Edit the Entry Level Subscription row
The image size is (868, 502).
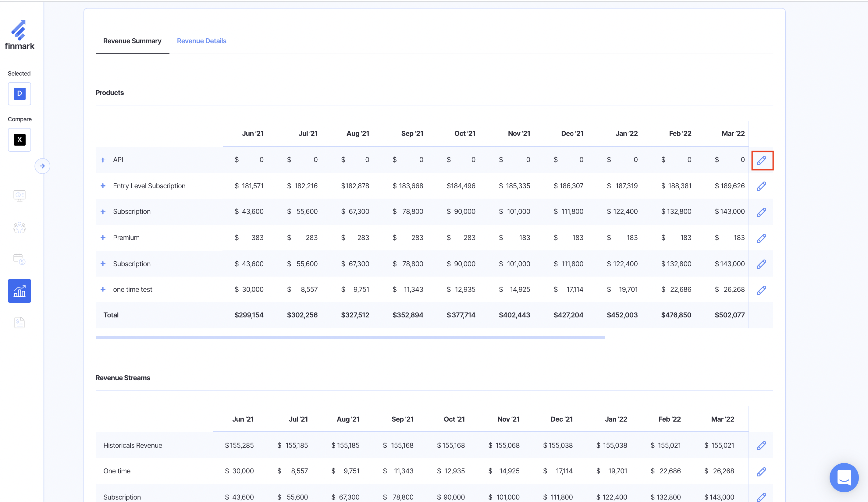click(762, 186)
